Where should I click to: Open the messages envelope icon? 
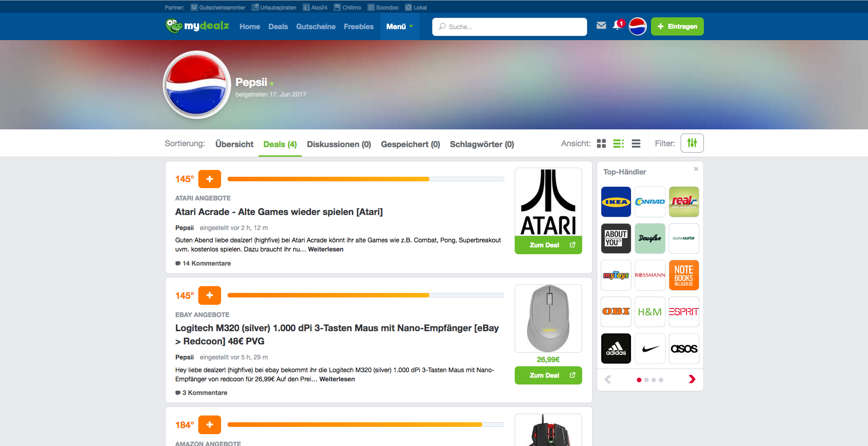[601, 26]
